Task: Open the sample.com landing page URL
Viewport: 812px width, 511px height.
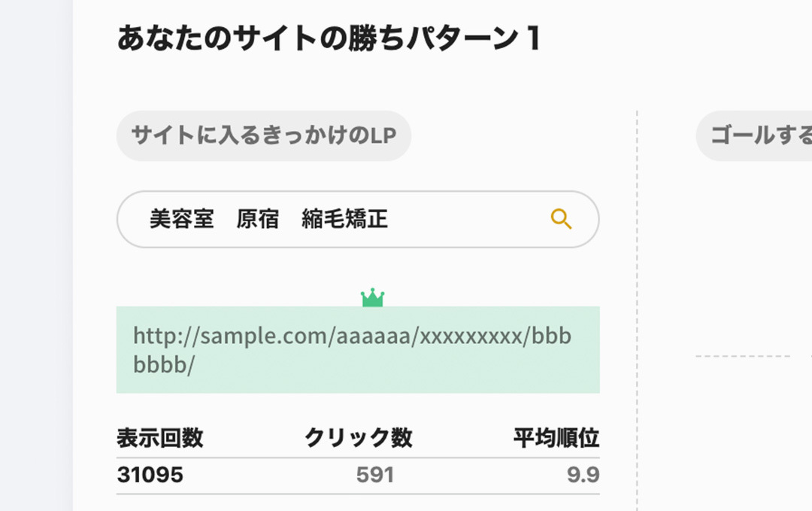Action: tap(352, 336)
